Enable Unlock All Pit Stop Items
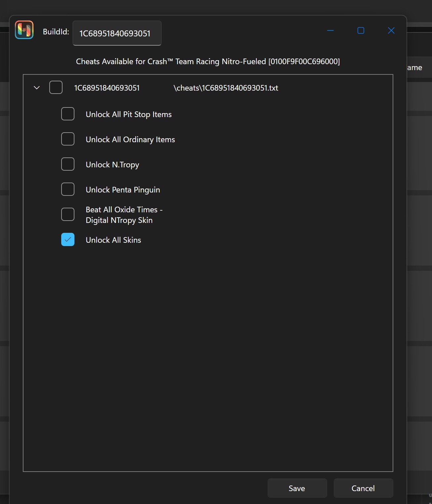The width and height of the screenshot is (432, 504). pyautogui.click(x=68, y=114)
